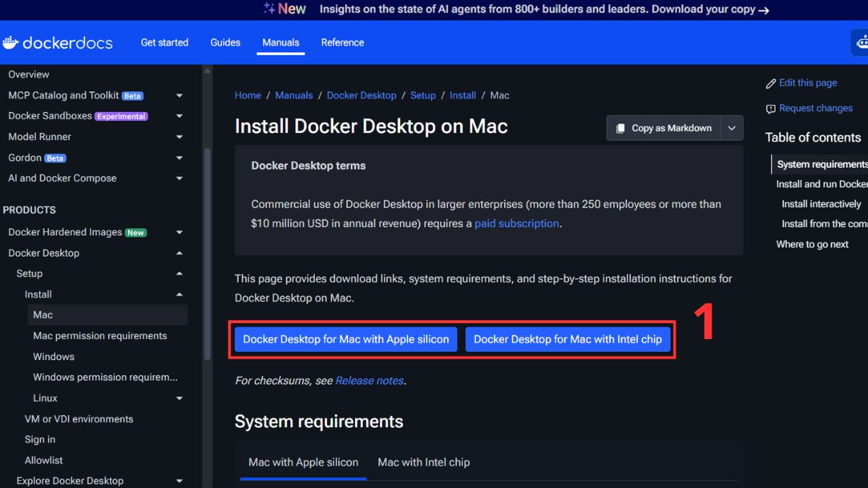Go to Manuals breadcrumb link
The width and height of the screenshot is (868, 488).
294,95
